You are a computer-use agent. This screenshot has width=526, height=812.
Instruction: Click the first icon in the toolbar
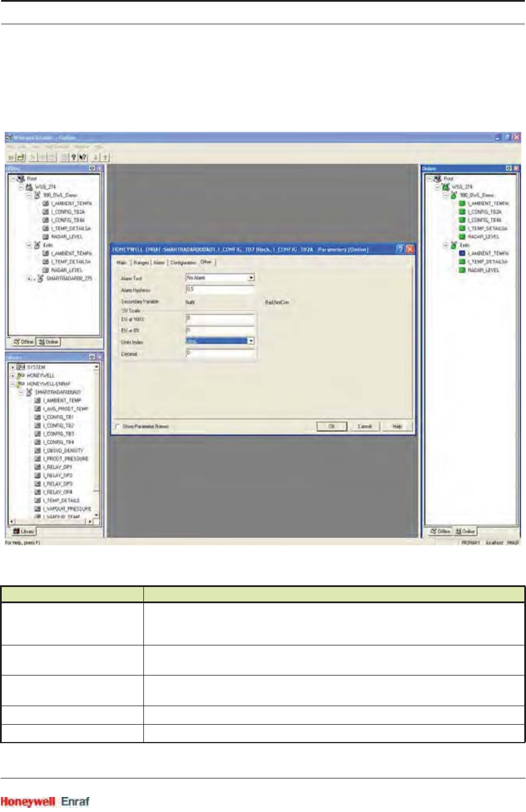[x=11, y=157]
